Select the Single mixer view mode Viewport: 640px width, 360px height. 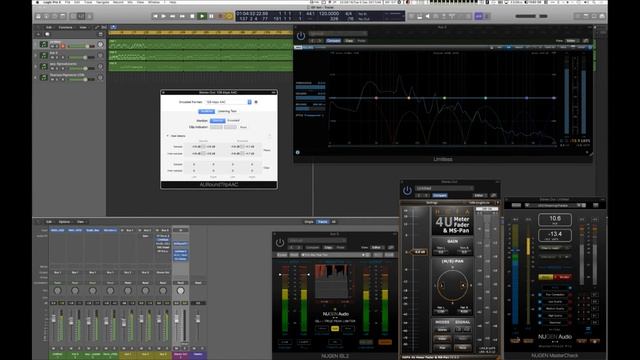[309, 222]
